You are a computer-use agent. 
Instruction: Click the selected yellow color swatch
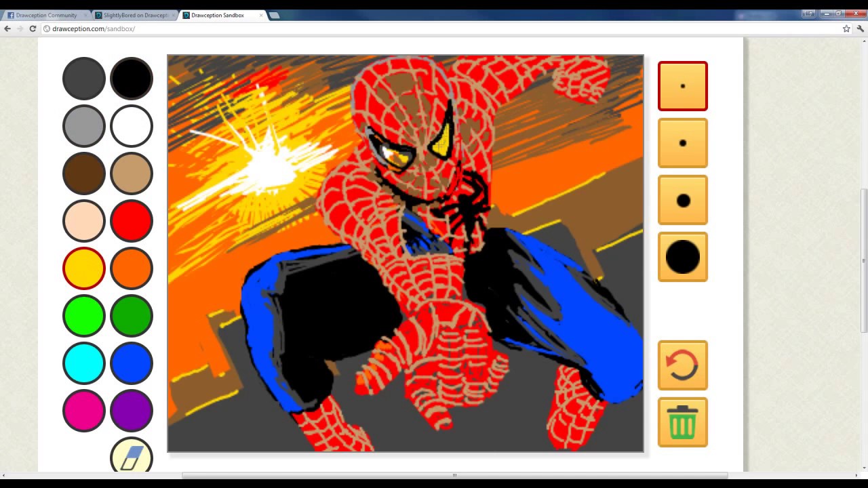84,268
